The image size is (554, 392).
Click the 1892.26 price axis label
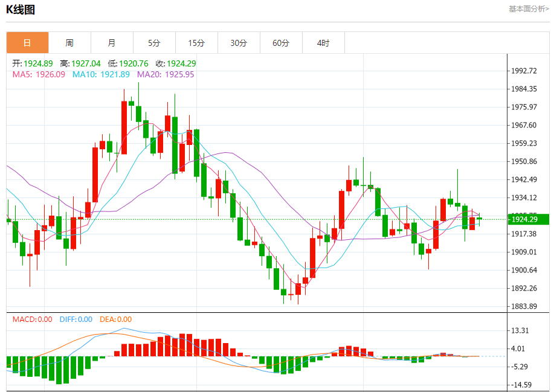[524, 288]
